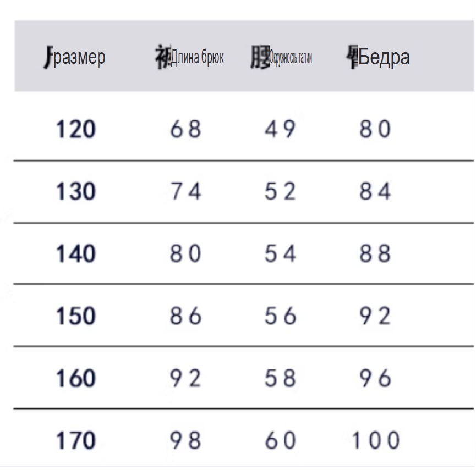
Task: Click waist value 49 for size 120
Action: tap(280, 129)
